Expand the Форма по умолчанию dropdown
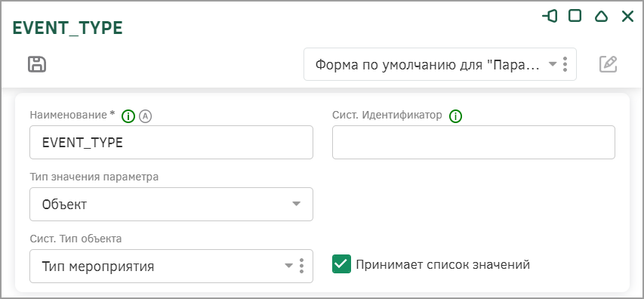Viewport: 644px width, 299px height. tap(553, 64)
